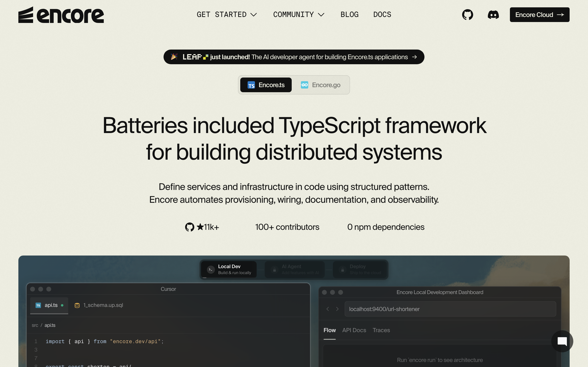Select the Deploy step
Viewport: 588px width, 367px height.
[x=360, y=270]
